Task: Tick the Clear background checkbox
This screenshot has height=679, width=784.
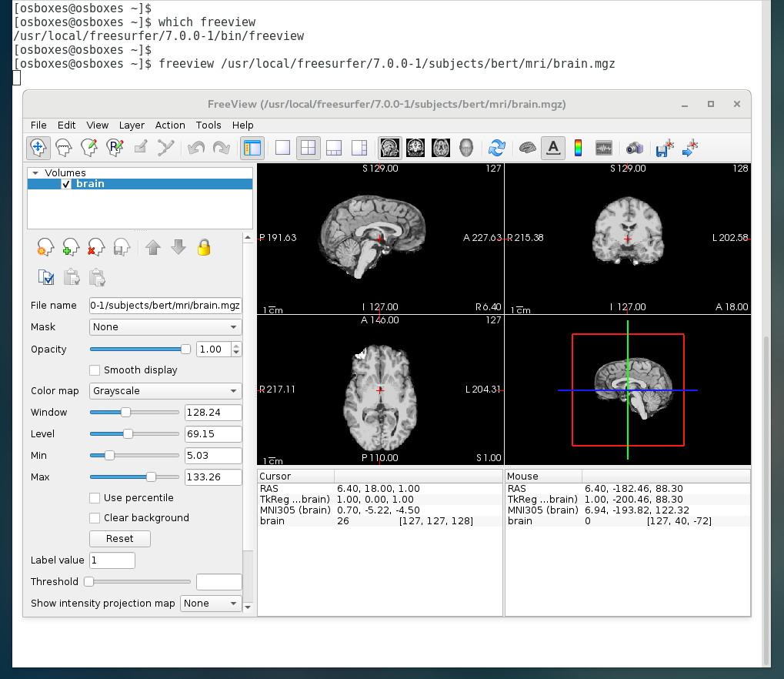Action: click(x=95, y=518)
